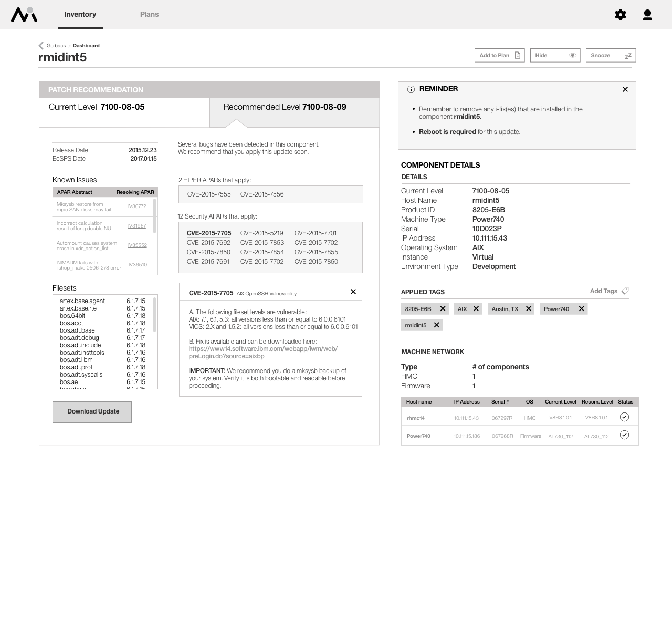Select Recommended Level 7100-08-09 tab
This screenshot has height=620, width=672.
295,112
